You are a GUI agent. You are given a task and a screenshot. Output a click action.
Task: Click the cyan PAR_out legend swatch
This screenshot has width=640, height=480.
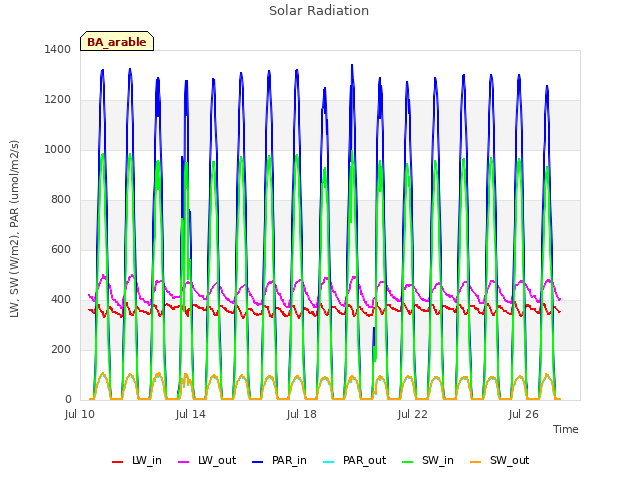pos(329,462)
